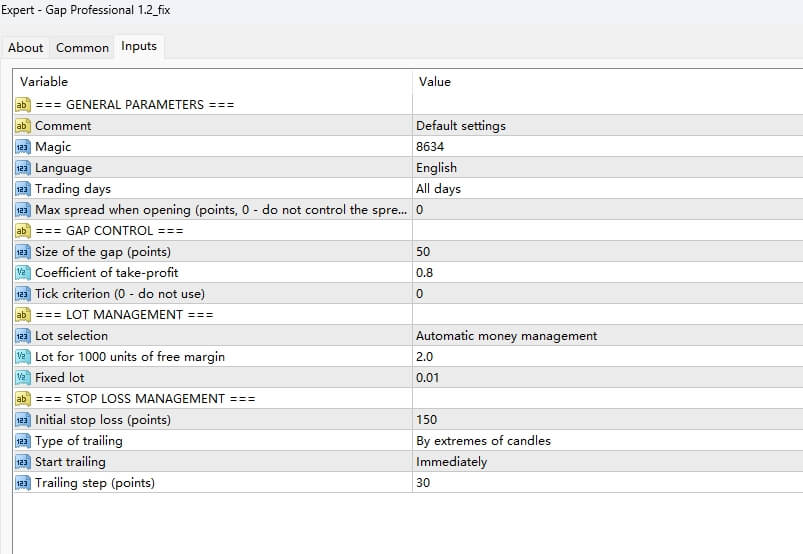Click the integer icon beside Trading days

point(23,189)
